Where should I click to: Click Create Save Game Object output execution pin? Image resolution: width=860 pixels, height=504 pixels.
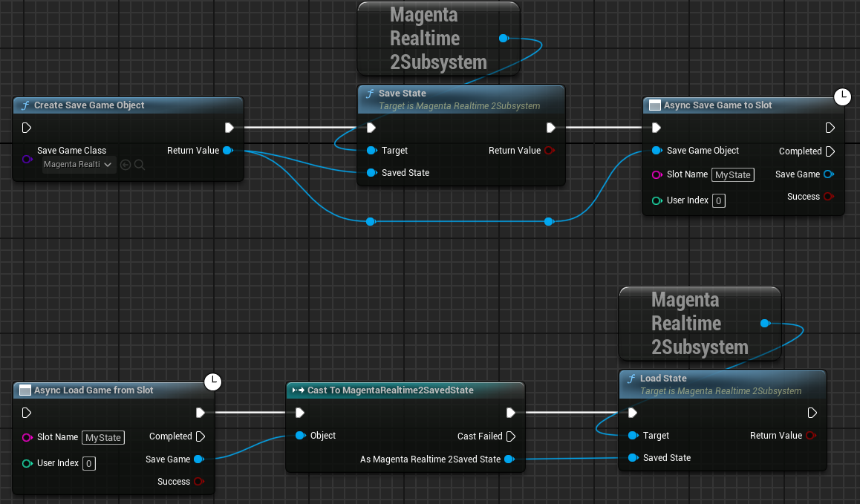tap(229, 128)
